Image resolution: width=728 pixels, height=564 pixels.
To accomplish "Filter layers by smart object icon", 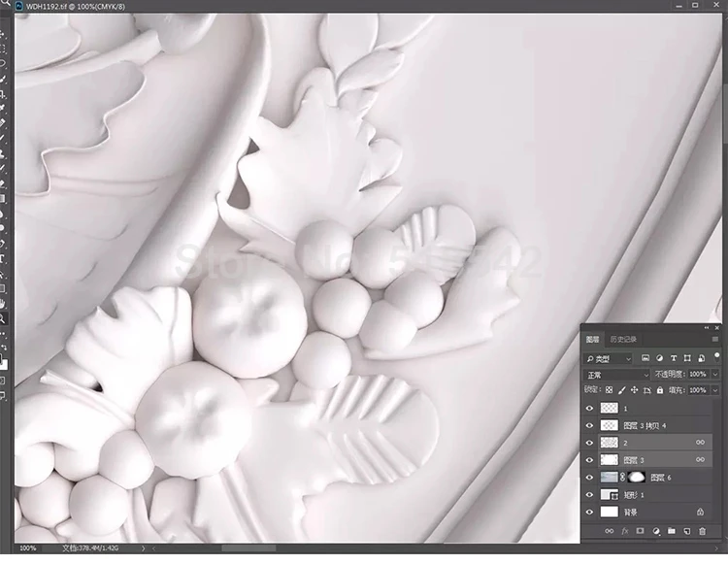I will pos(701,358).
